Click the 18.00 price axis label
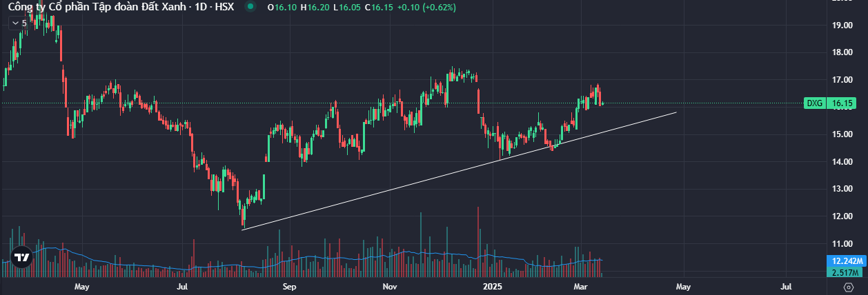Screen dimensions: 868x295 point(842,52)
